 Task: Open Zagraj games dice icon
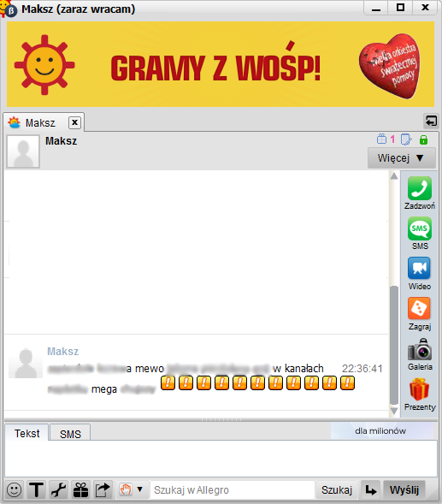pyautogui.click(x=419, y=308)
